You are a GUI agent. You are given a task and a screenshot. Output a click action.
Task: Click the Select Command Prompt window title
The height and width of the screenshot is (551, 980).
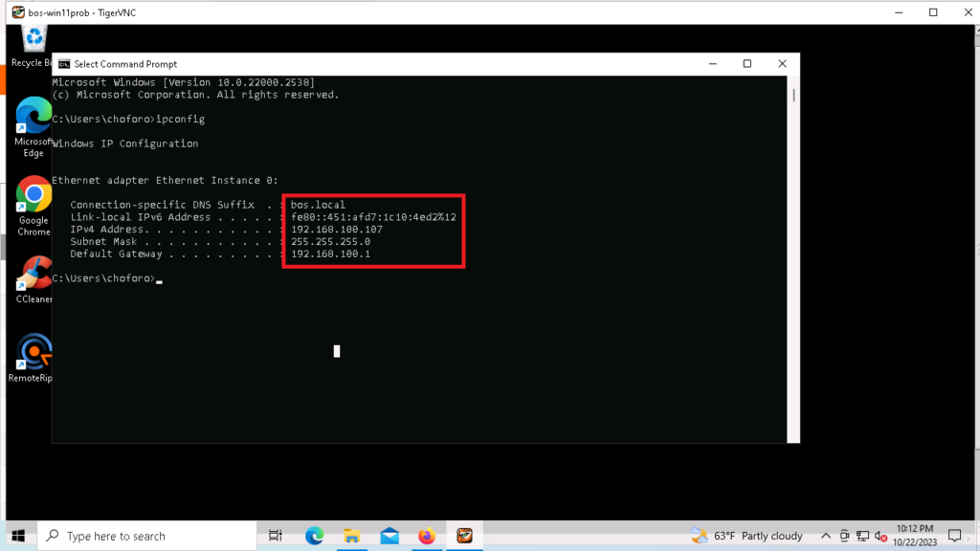pos(125,64)
